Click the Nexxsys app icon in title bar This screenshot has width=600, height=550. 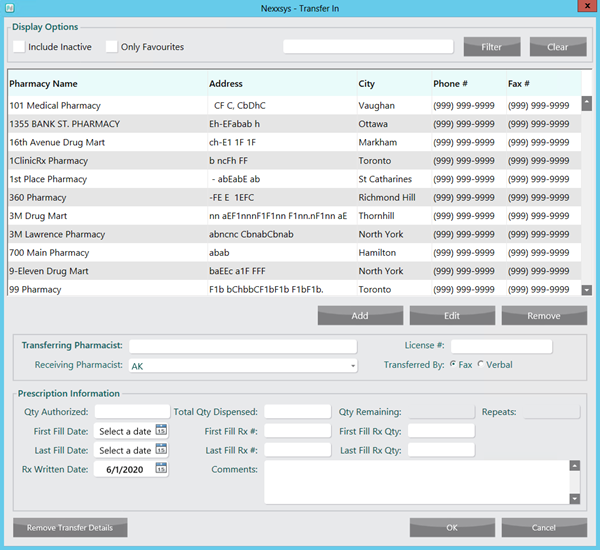10,8
